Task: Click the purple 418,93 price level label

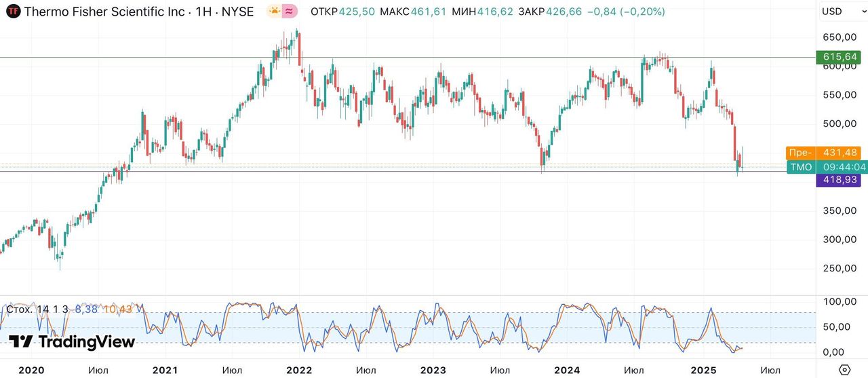Action: tap(840, 181)
